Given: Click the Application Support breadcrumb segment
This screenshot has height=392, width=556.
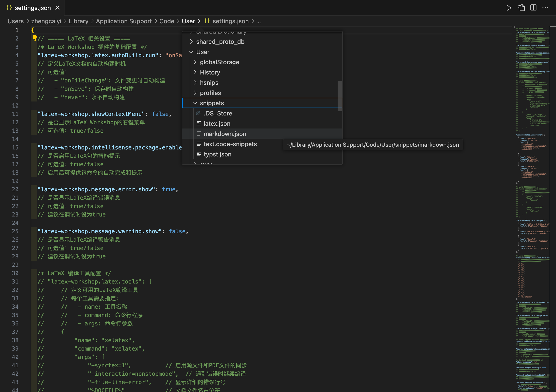Looking at the screenshot, I should pyautogui.click(x=124, y=21).
